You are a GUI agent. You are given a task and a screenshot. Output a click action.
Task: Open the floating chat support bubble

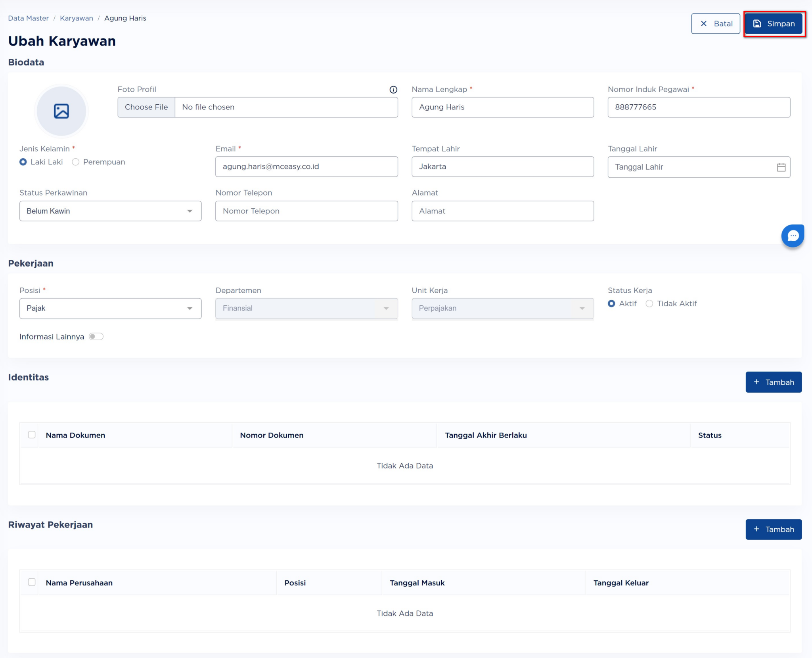tap(792, 236)
